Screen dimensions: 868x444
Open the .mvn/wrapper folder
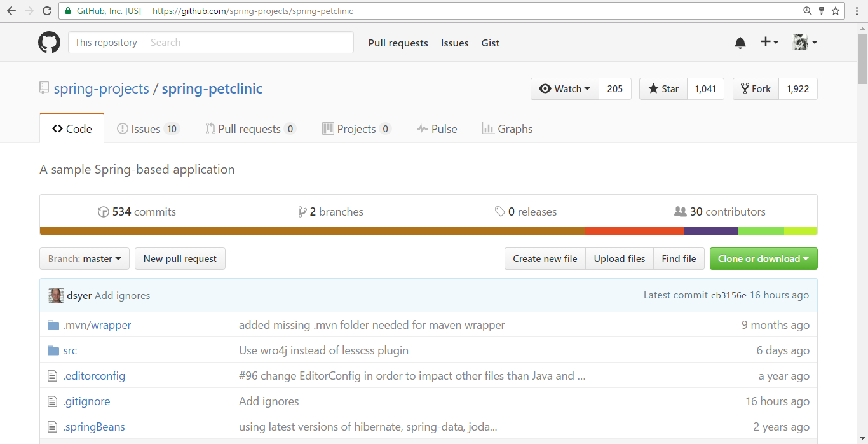97,325
